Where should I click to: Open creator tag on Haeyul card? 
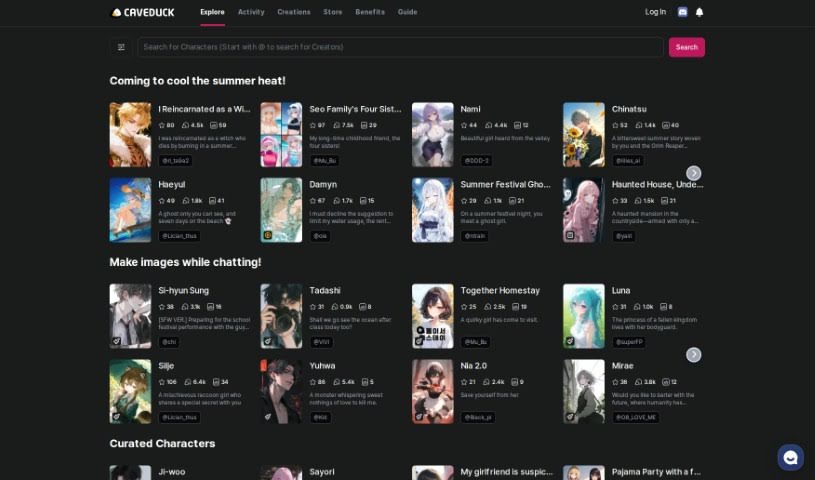(179, 236)
